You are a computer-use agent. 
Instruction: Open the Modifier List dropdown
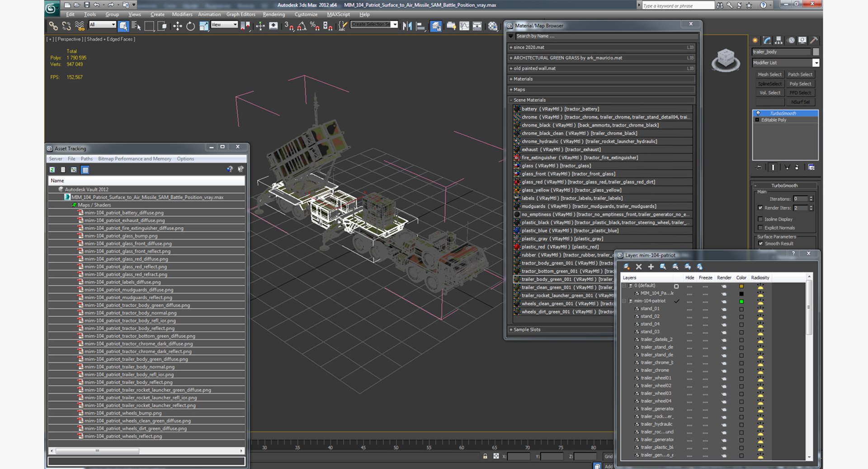click(786, 63)
